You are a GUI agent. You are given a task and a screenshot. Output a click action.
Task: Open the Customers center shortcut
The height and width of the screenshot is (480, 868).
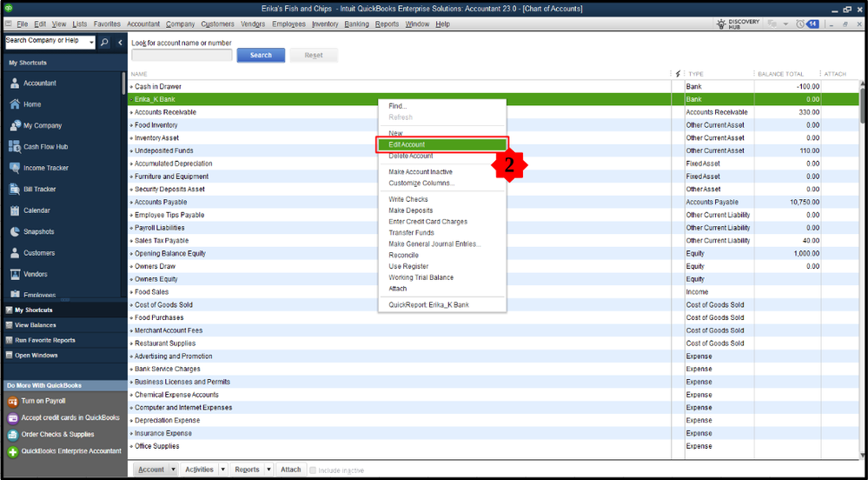pos(39,253)
